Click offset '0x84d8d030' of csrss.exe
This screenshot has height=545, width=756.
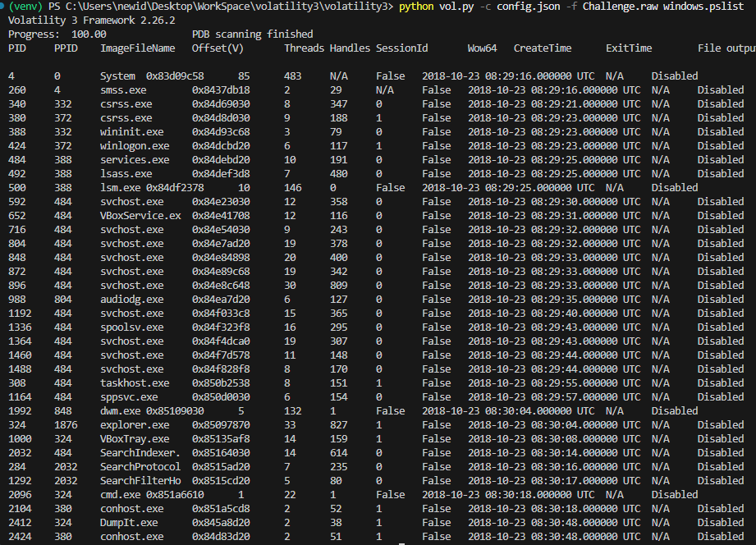pyautogui.click(x=221, y=118)
